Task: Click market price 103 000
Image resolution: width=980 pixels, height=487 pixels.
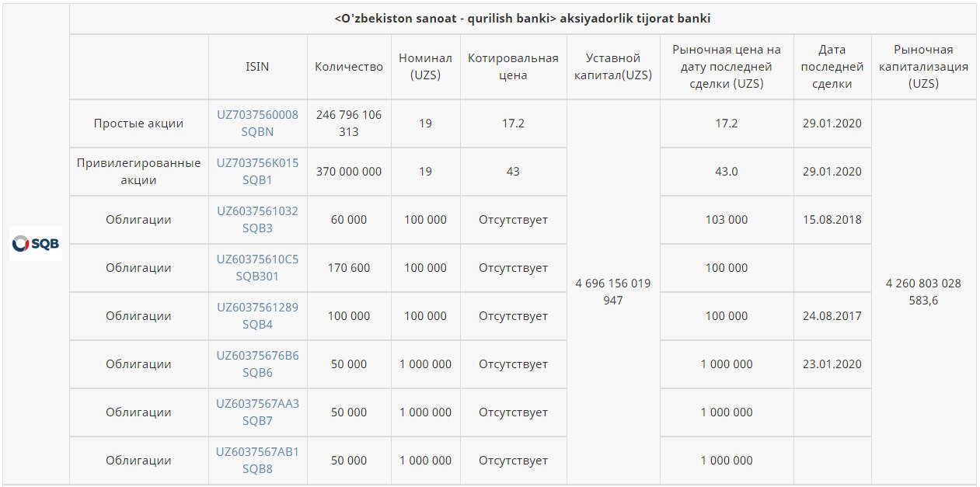Action: (727, 220)
